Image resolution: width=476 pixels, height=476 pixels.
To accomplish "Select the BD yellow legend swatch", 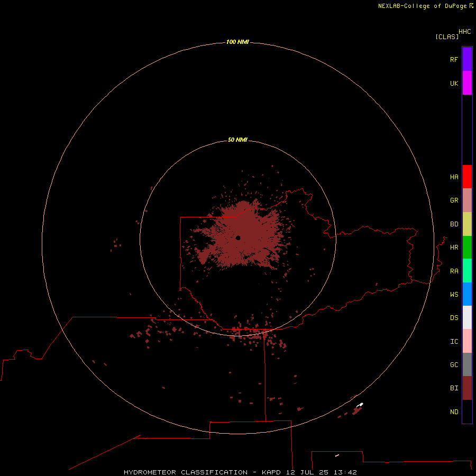I will [467, 224].
